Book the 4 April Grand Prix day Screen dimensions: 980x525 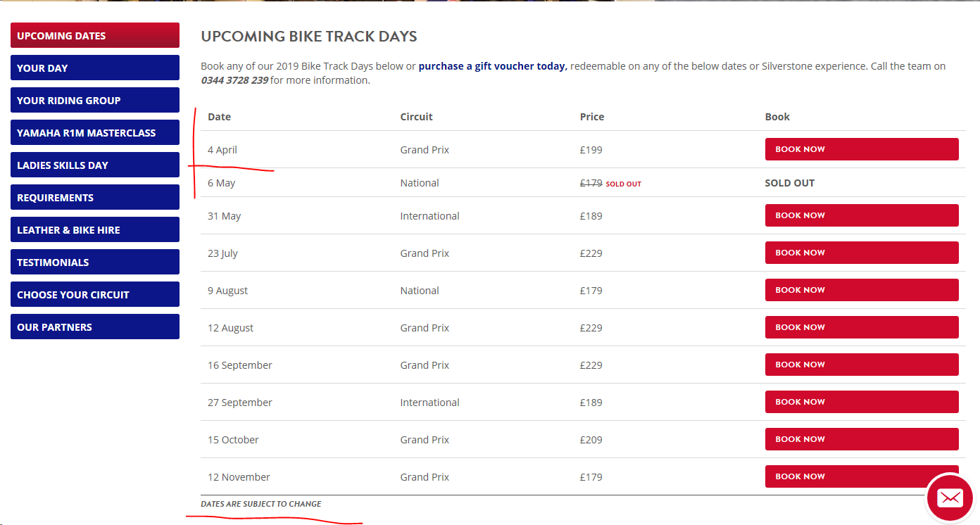(861, 149)
